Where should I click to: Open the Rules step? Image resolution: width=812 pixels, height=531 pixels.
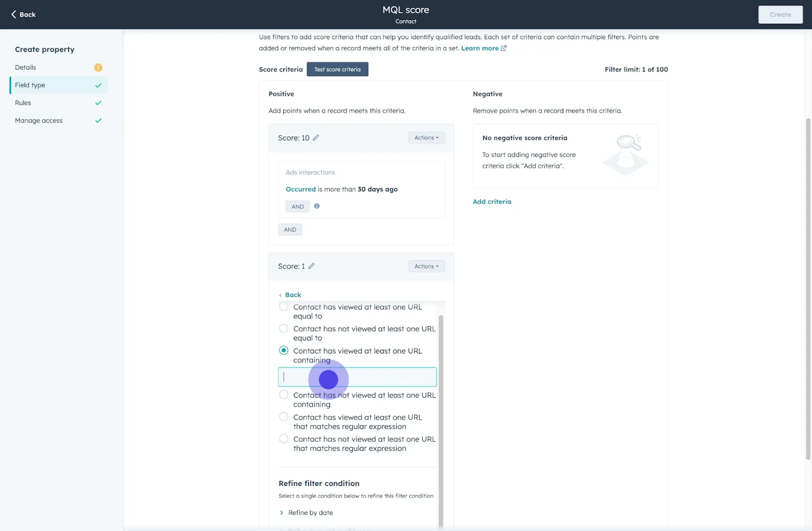(23, 103)
